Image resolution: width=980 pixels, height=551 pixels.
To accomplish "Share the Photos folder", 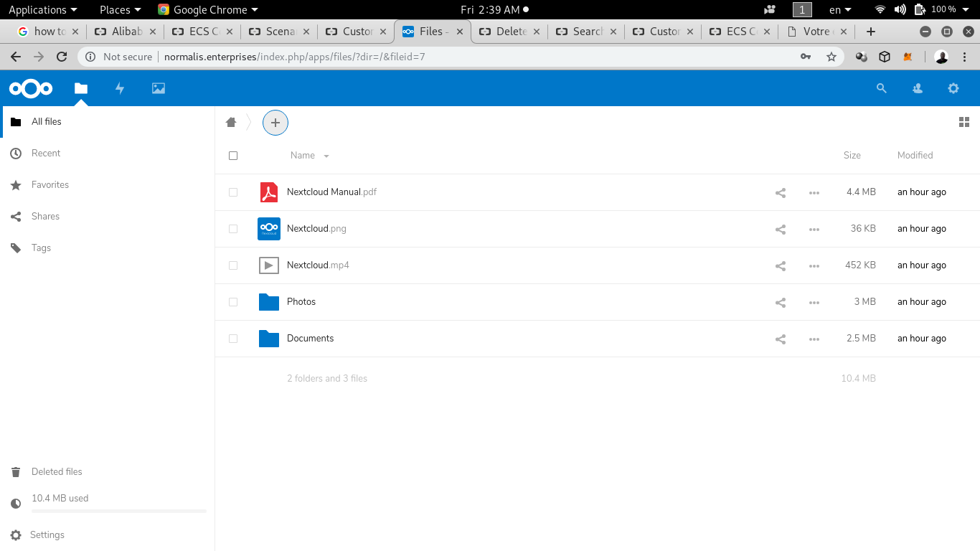I will click(781, 302).
